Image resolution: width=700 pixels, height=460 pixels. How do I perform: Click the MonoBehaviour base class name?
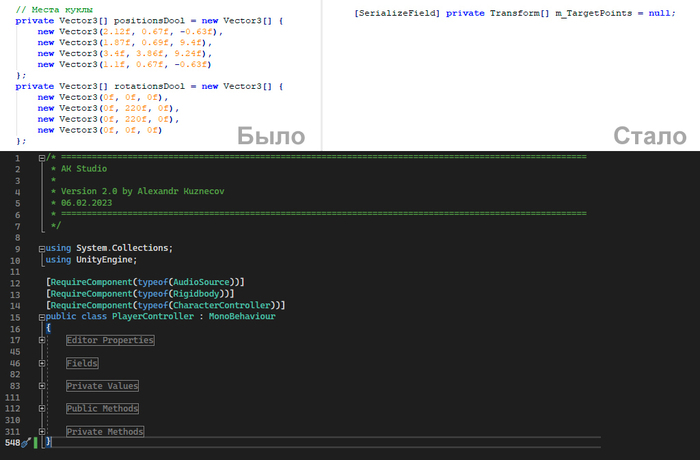coord(241,316)
